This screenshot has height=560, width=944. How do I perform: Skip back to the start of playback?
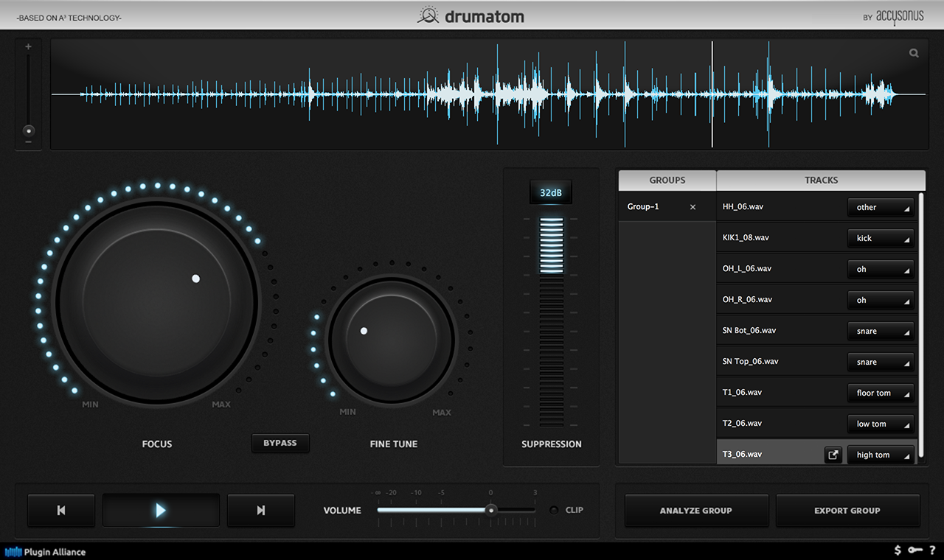click(61, 510)
